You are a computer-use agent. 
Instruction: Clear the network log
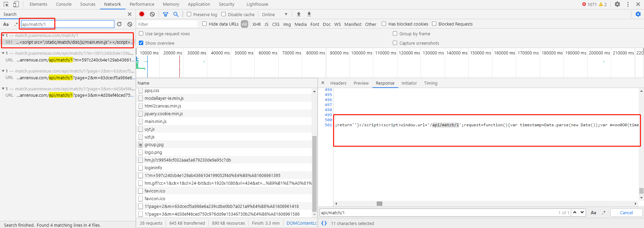[152, 14]
